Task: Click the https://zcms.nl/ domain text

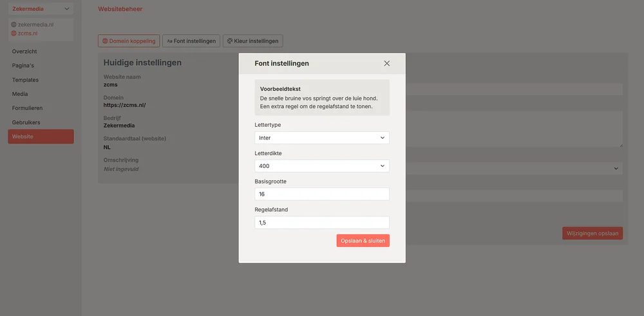Action: click(124, 105)
